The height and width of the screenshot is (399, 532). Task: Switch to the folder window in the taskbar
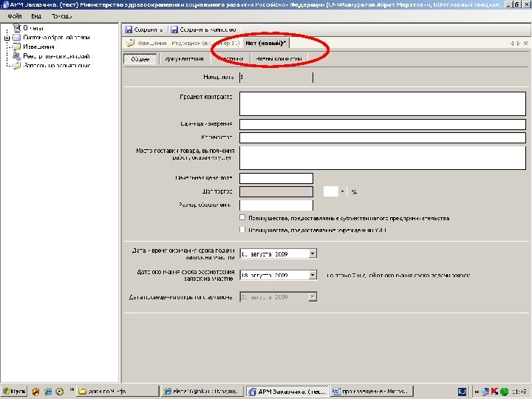tap(117, 392)
